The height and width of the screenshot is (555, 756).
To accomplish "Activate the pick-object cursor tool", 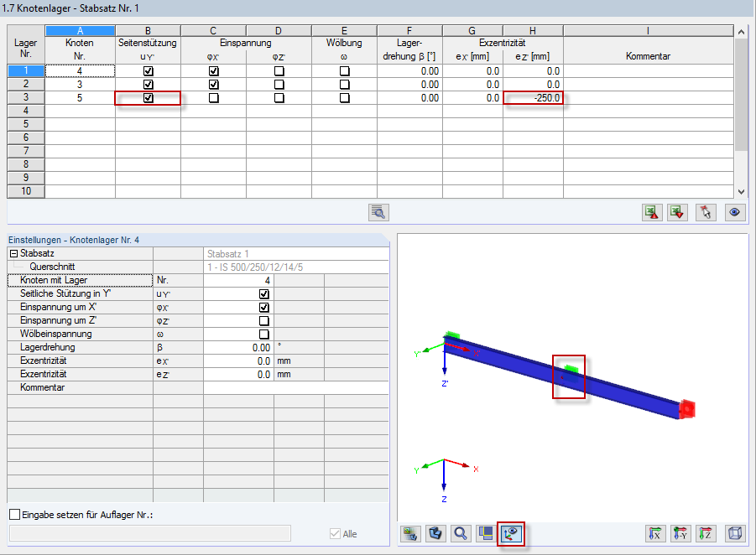I will click(705, 212).
